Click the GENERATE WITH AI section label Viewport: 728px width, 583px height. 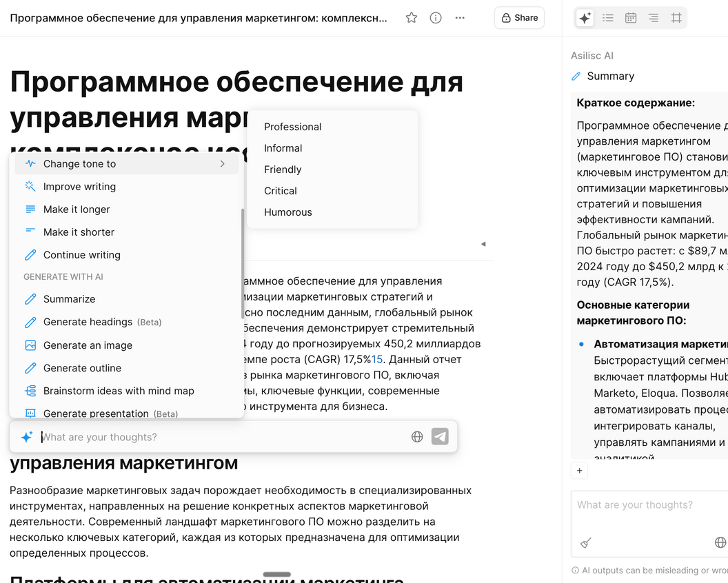click(63, 276)
